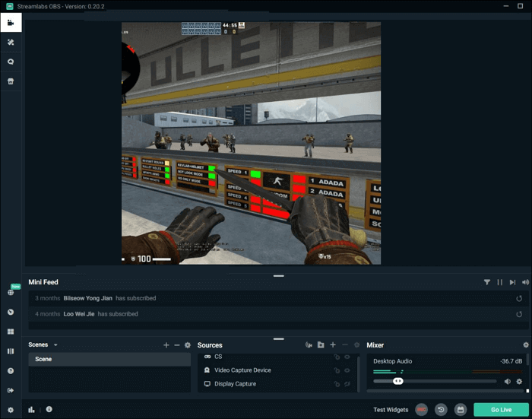Click the Go Live button
Image resolution: width=532 pixels, height=419 pixels.
tap(501, 410)
